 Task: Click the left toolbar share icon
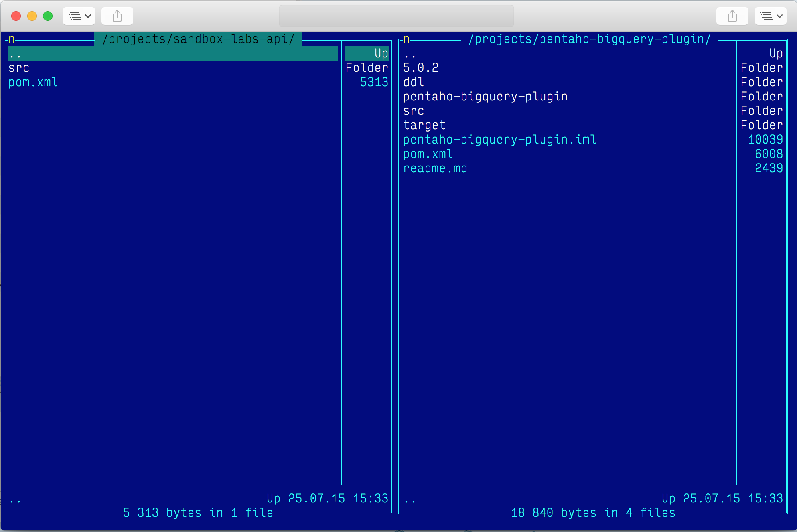pyautogui.click(x=117, y=16)
